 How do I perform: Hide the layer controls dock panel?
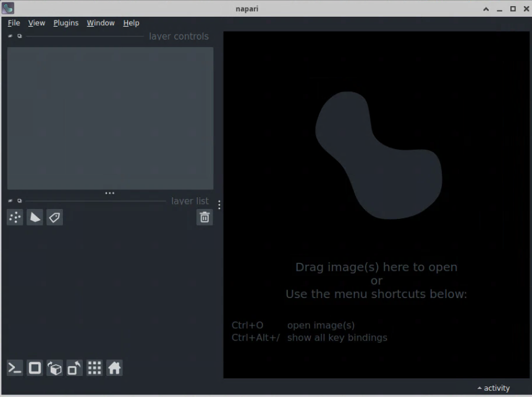click(x=11, y=36)
